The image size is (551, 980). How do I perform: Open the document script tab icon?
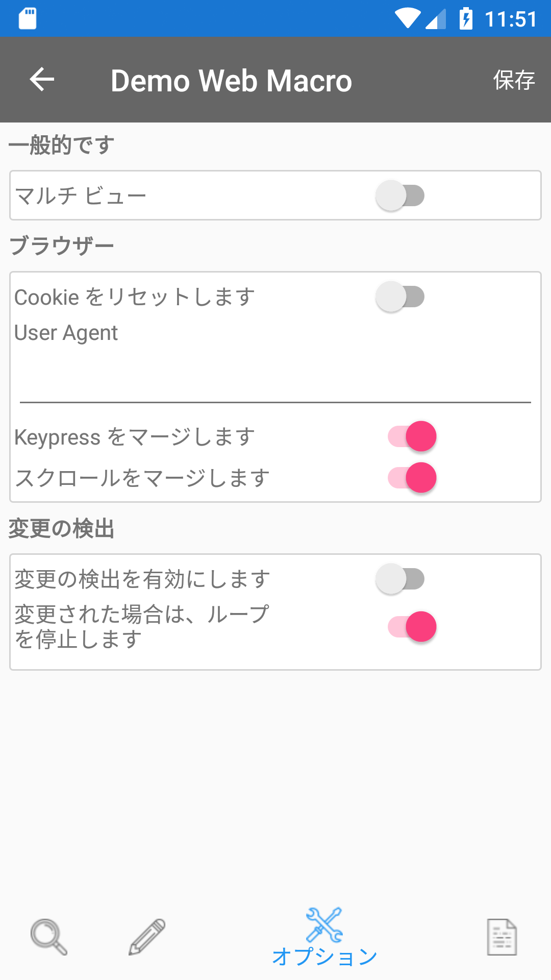point(502,937)
